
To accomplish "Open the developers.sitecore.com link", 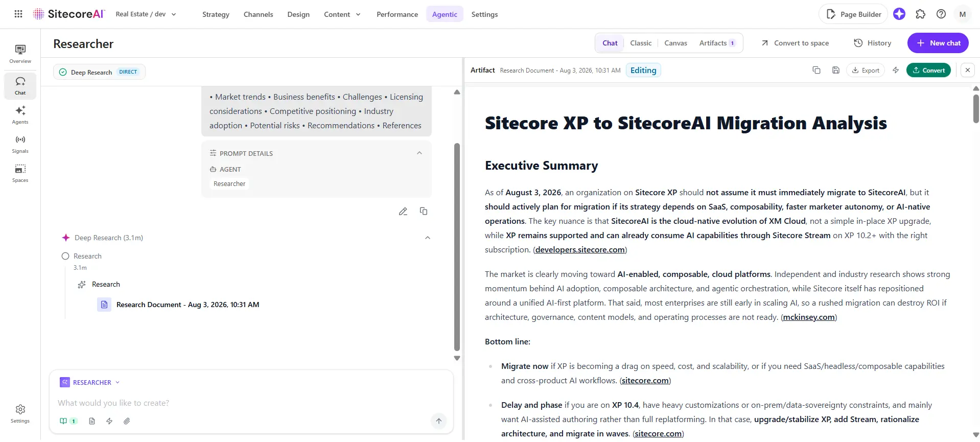I will [x=580, y=250].
